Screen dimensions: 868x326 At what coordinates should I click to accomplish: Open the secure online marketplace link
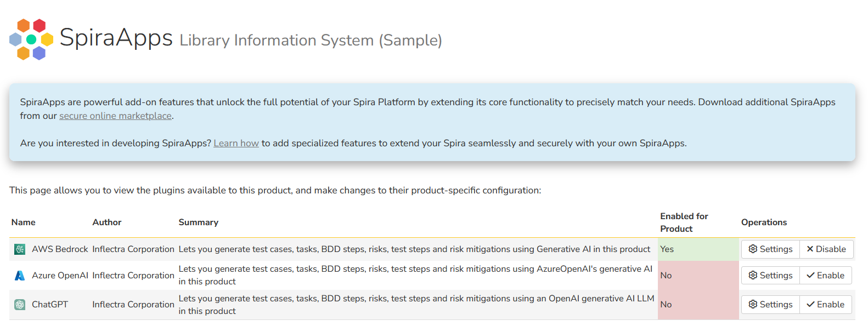[115, 116]
